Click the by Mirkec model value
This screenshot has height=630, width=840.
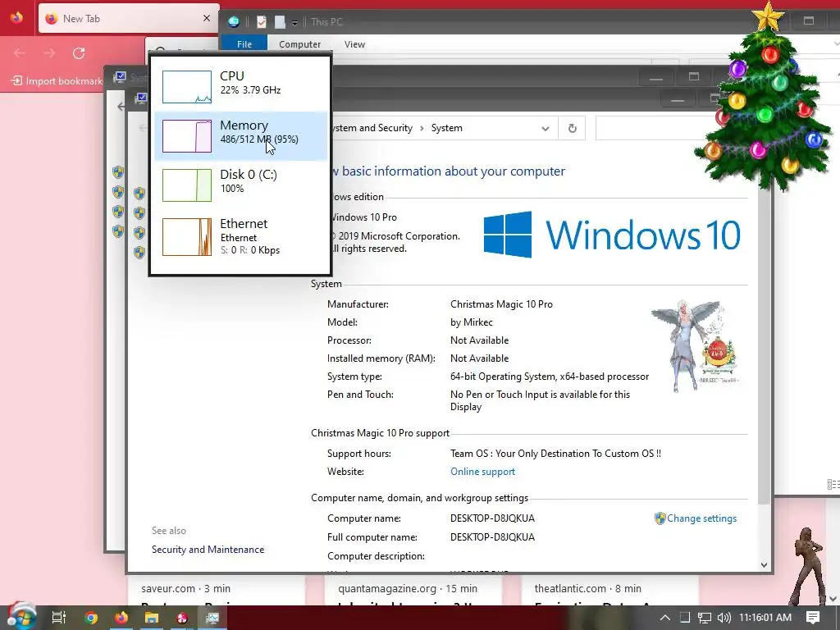click(x=472, y=322)
